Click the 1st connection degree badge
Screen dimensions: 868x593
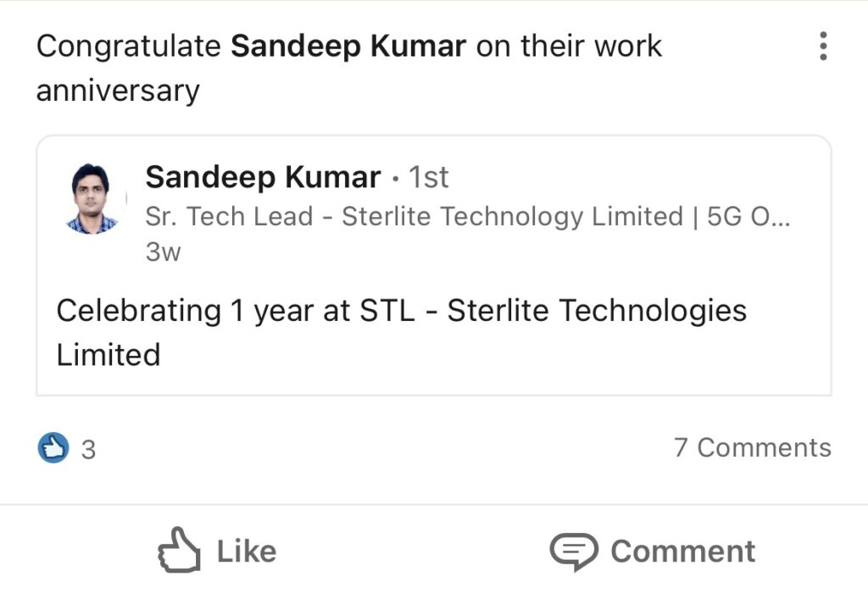coord(428,178)
